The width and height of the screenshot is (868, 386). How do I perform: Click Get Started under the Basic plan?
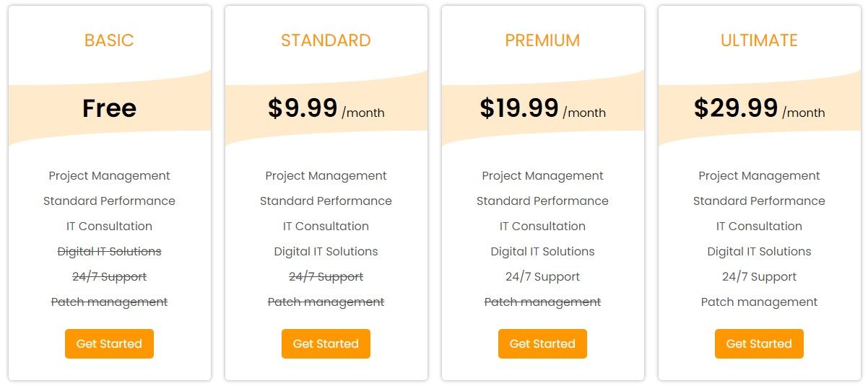(109, 343)
